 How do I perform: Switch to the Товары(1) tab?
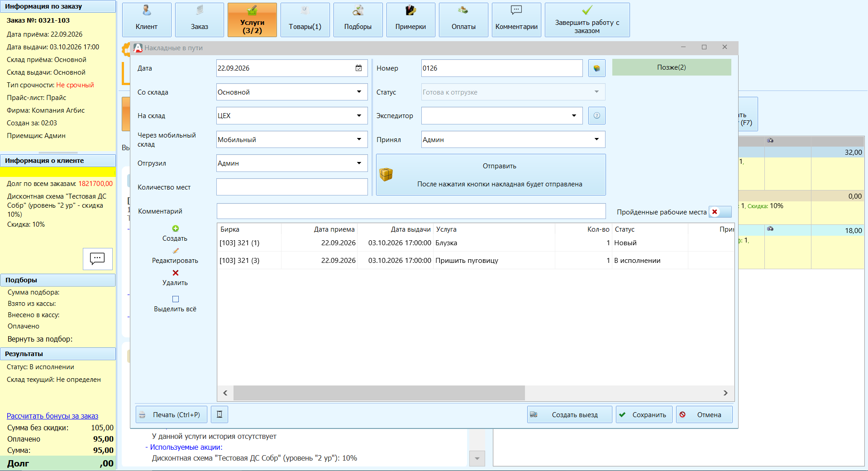(305, 20)
